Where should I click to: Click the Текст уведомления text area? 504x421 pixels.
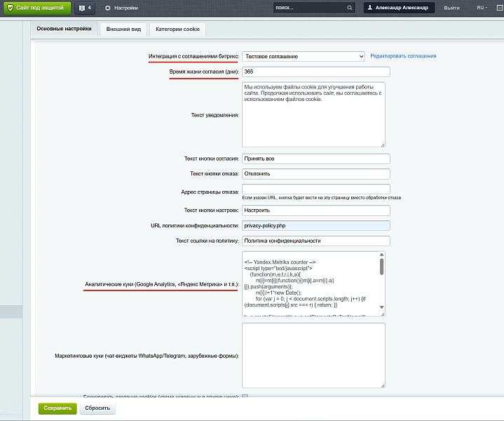[x=313, y=114]
